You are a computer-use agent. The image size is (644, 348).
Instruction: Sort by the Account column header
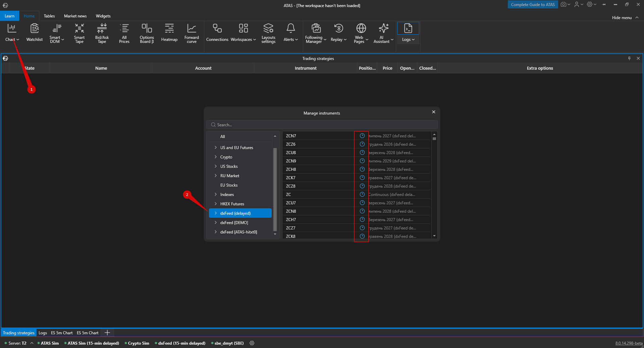pyautogui.click(x=203, y=68)
